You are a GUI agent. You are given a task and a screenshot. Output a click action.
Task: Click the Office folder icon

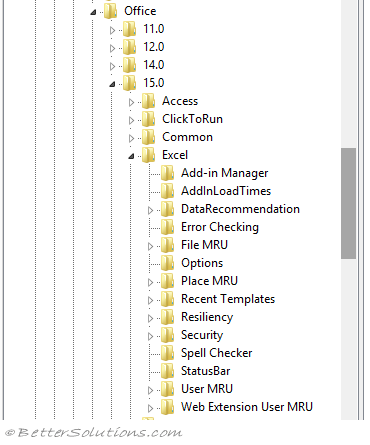[110, 11]
